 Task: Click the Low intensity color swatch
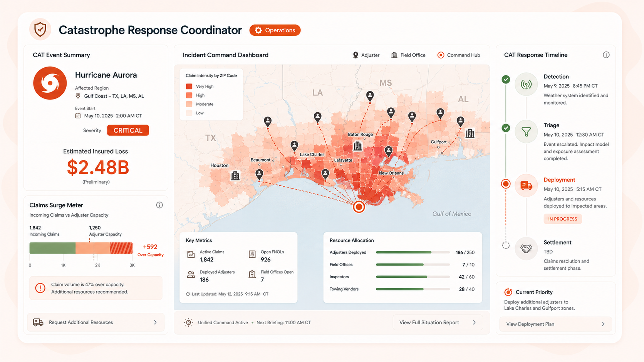(x=189, y=113)
